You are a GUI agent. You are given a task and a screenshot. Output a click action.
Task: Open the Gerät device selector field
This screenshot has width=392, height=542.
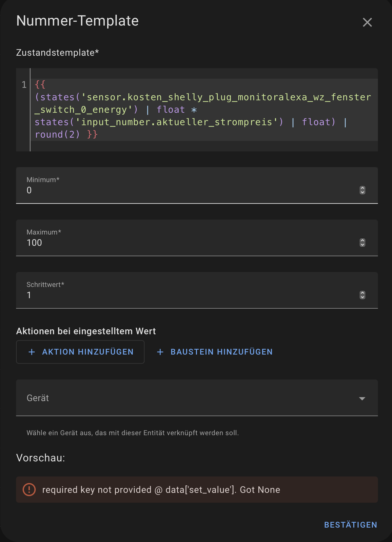click(x=197, y=398)
